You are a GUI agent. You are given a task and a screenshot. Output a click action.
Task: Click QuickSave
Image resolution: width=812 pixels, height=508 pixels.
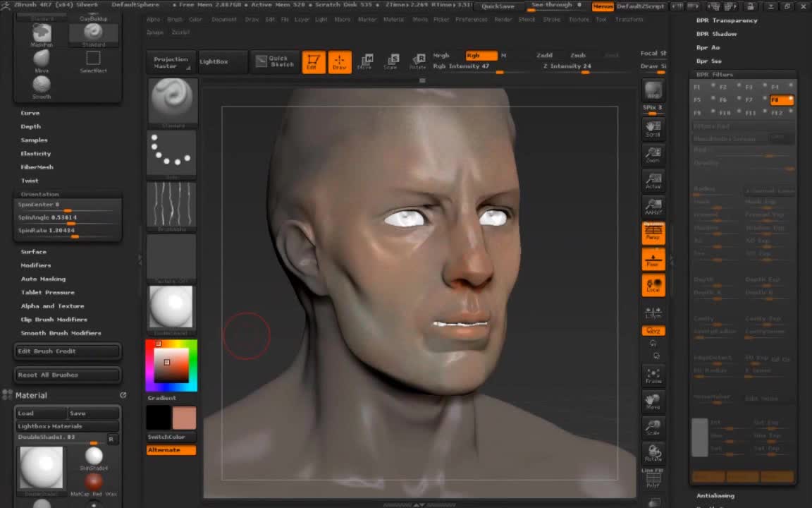(498, 7)
